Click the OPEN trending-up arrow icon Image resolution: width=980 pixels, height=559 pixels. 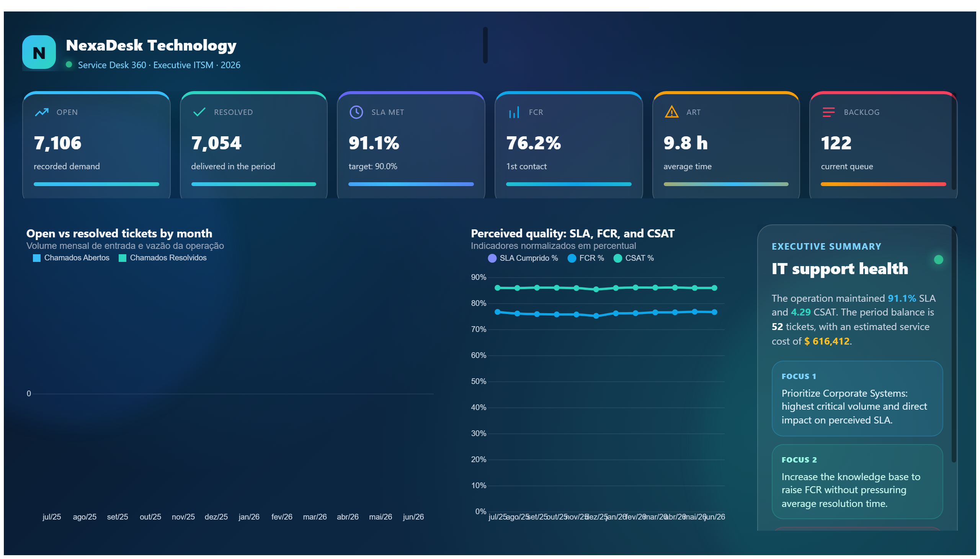pos(41,112)
